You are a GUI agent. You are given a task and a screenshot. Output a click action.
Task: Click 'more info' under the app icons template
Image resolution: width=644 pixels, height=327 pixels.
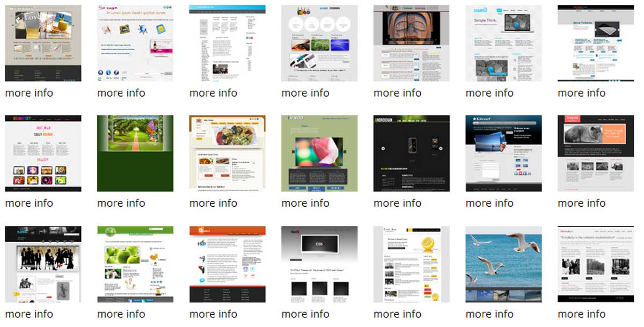(x=121, y=93)
